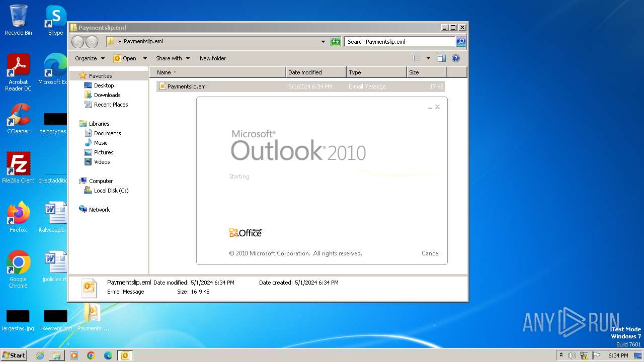
Task: Open File Explorer taskbar button
Action: 57,355
